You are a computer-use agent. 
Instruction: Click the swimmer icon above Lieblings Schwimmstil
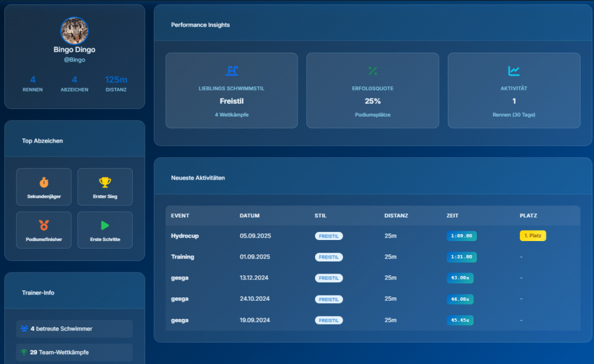click(x=231, y=71)
